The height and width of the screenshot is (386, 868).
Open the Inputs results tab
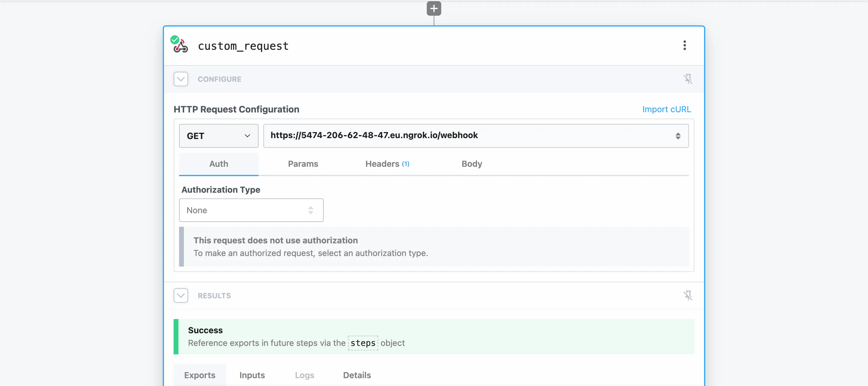point(252,375)
